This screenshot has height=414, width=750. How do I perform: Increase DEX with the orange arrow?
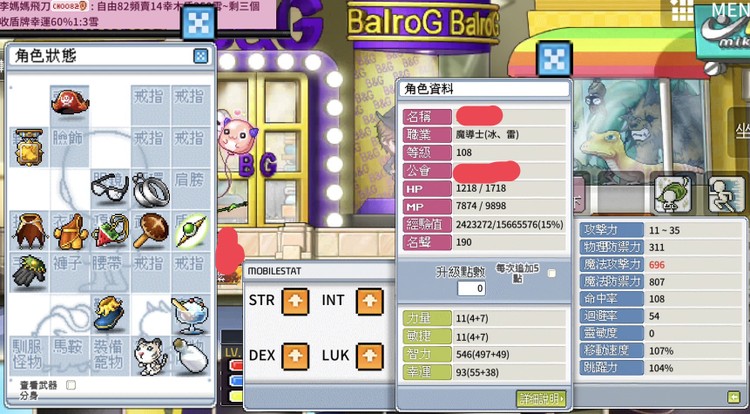295,356
